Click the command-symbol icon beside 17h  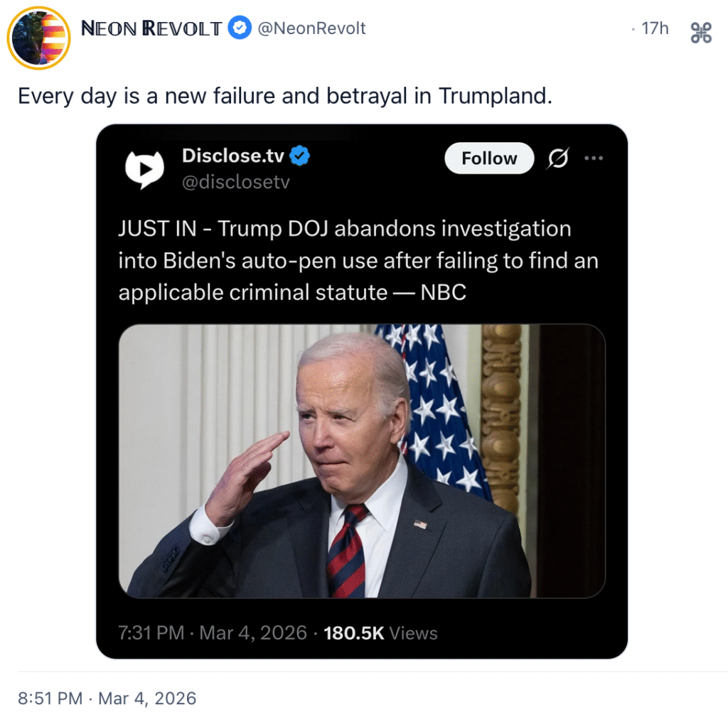701,33
